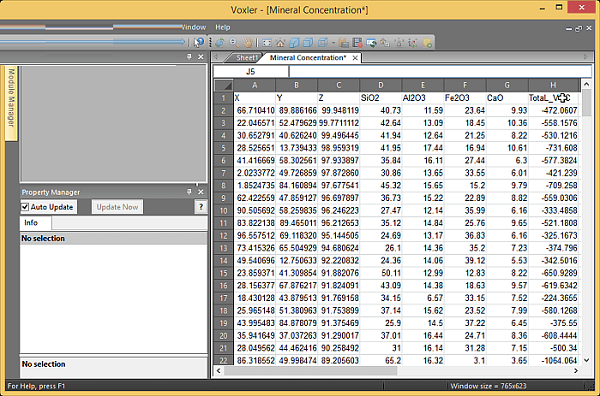Click the Fit to Window icon
Viewport: 600px width, 396px height.
(267, 43)
